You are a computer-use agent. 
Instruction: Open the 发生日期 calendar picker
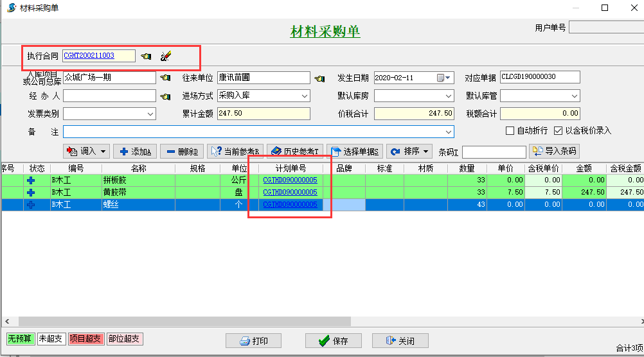point(445,78)
